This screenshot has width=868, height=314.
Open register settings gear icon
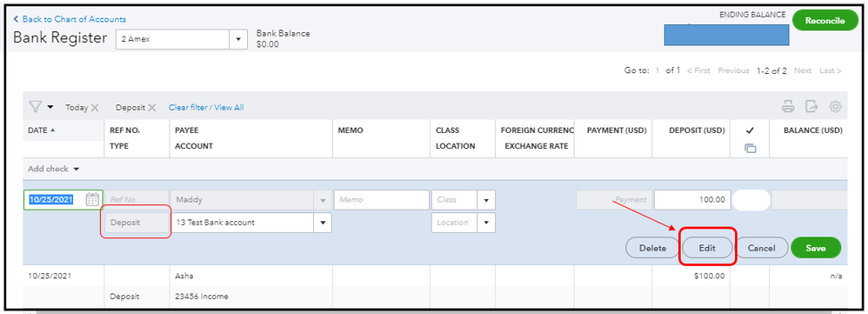tap(835, 106)
